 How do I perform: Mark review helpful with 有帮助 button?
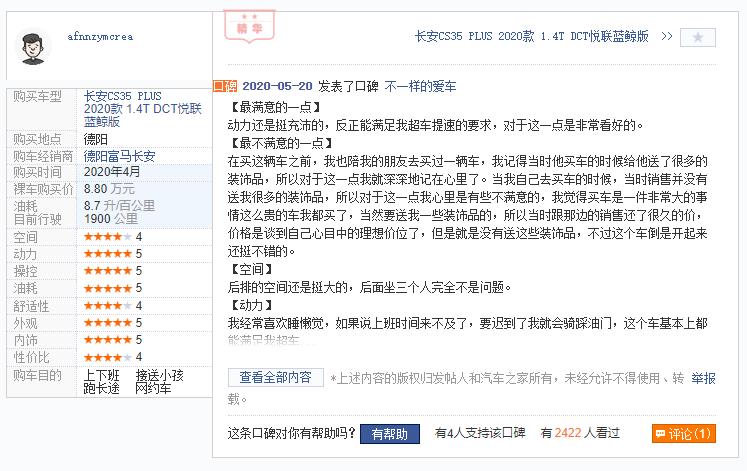tap(390, 434)
